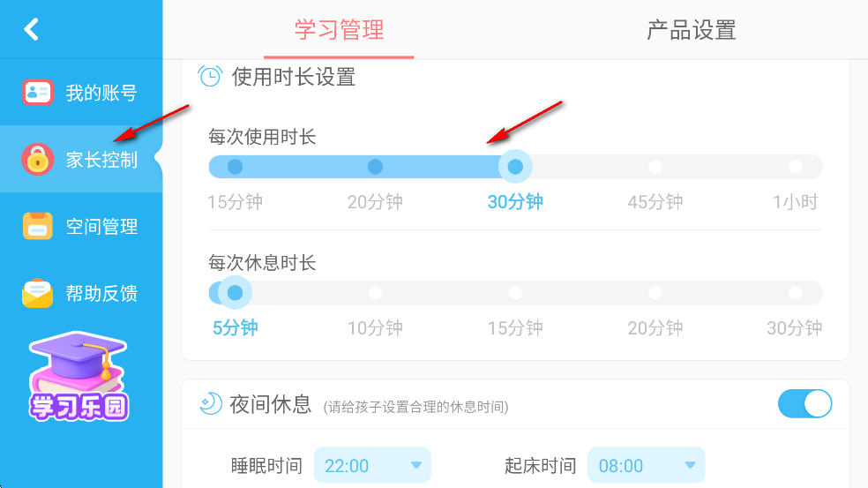868x488 pixels.
Task: Set usage duration to 15分钟 dot
Action: 236,167
